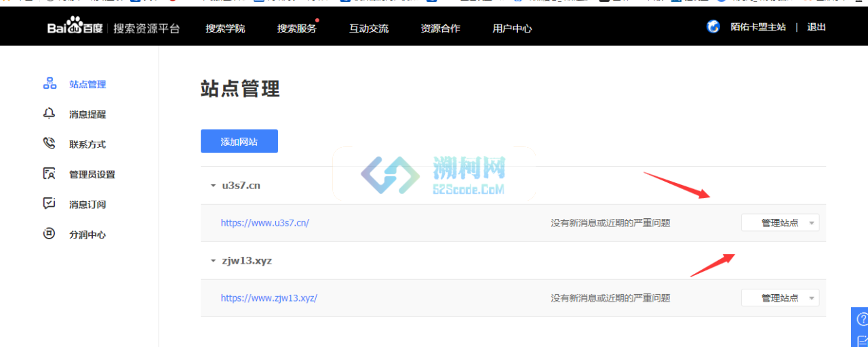Open the https://www.zjw13.xyz/ link
868x347 pixels.
pyautogui.click(x=269, y=298)
